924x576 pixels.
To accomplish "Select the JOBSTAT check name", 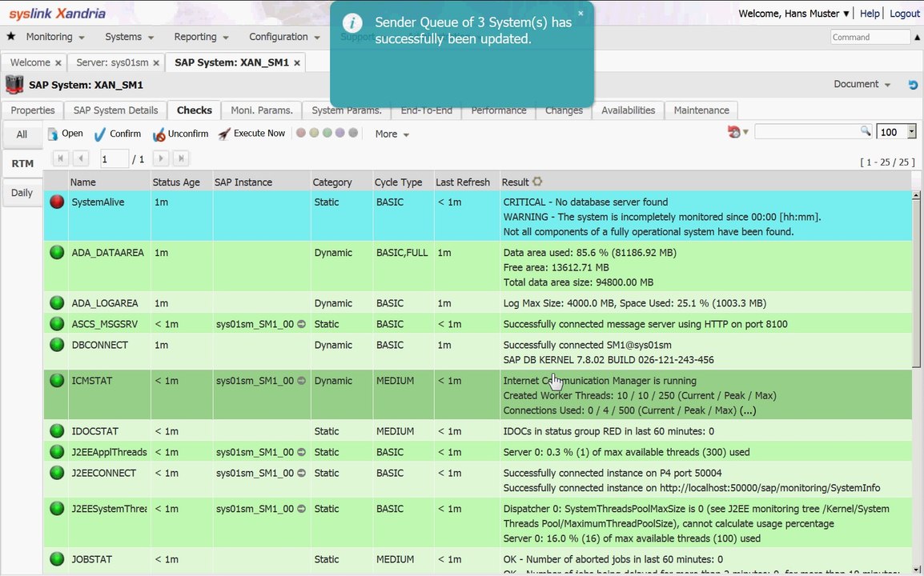I will (92, 559).
